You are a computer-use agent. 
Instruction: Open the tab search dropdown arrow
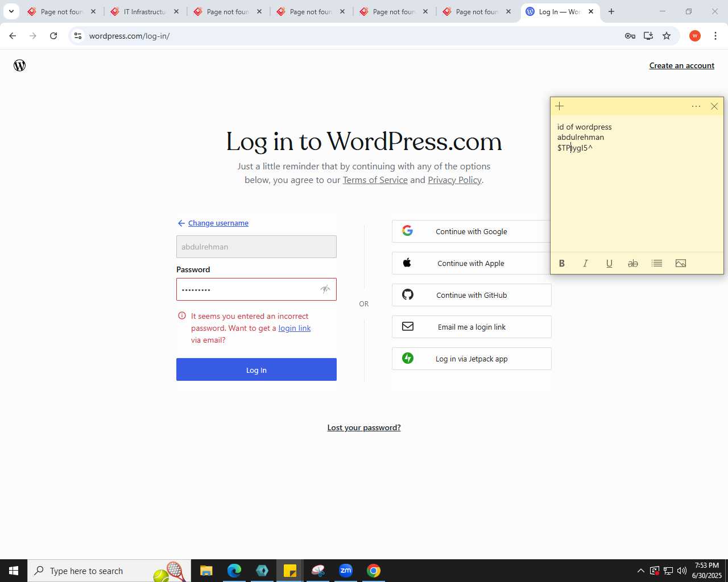click(x=11, y=11)
